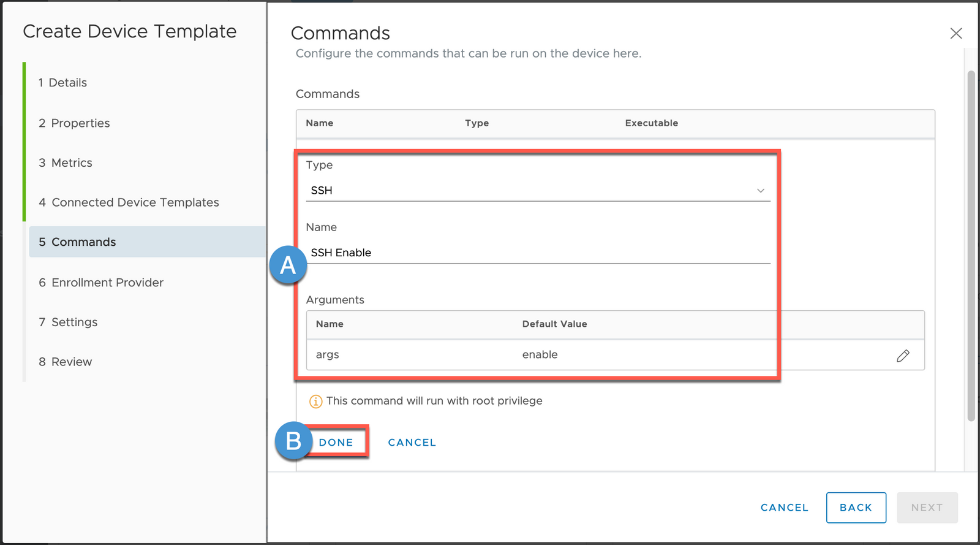
Task: Cancel the command edit next to DONE
Action: pyautogui.click(x=412, y=443)
